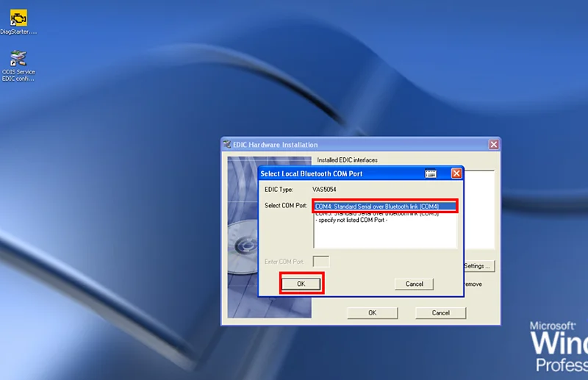Close the Select Local Bluetooth COM Port dialog
This screenshot has height=380, width=588.
(x=456, y=173)
